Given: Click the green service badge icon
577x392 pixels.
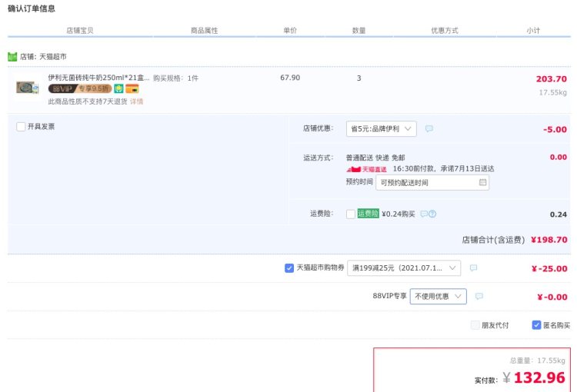Looking at the screenshot, I should (x=118, y=88).
